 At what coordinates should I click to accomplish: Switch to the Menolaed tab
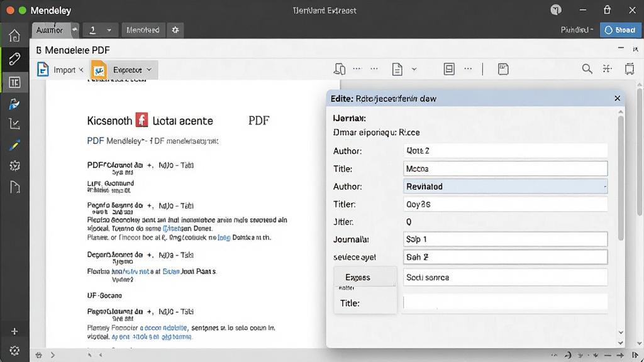click(143, 30)
